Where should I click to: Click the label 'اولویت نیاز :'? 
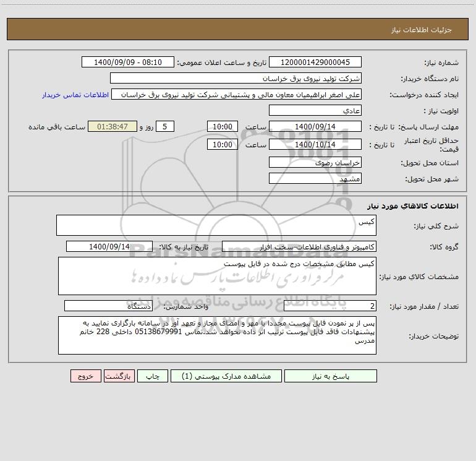(x=441, y=111)
